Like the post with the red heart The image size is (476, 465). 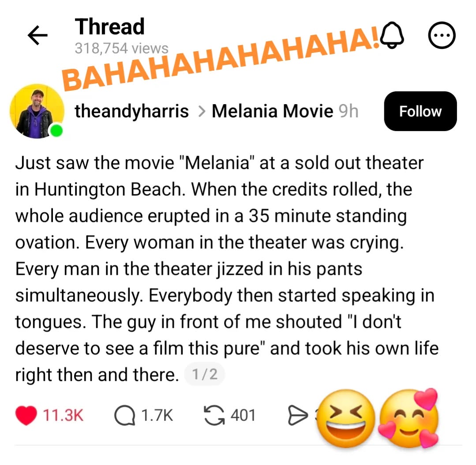click(26, 415)
